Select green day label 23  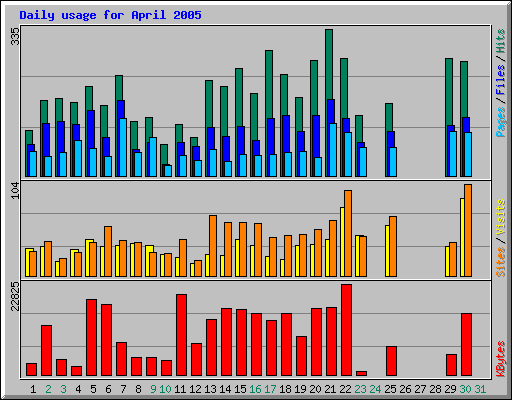pyautogui.click(x=360, y=389)
